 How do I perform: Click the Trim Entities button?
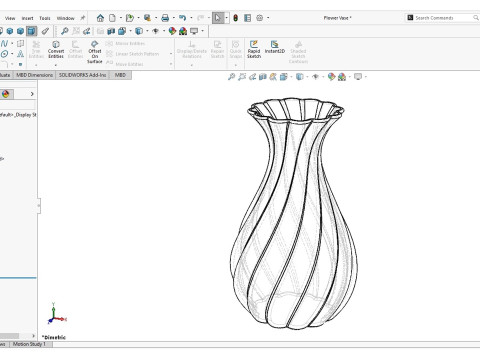36,49
